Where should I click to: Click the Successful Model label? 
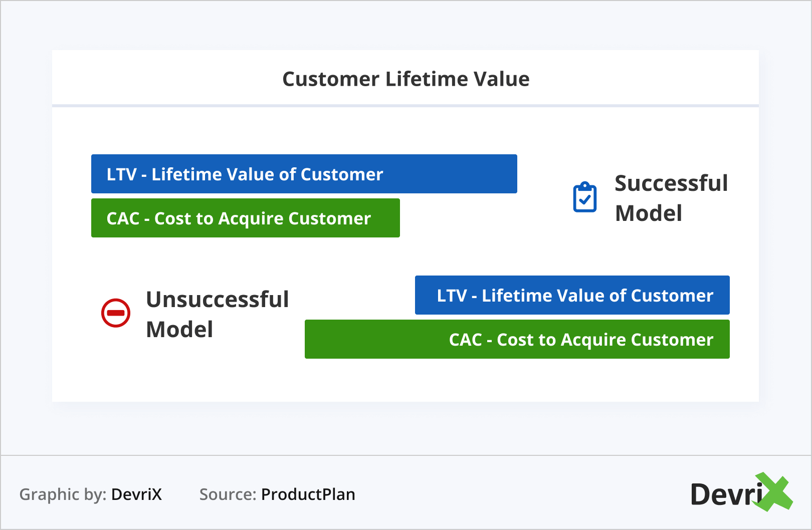point(671,198)
